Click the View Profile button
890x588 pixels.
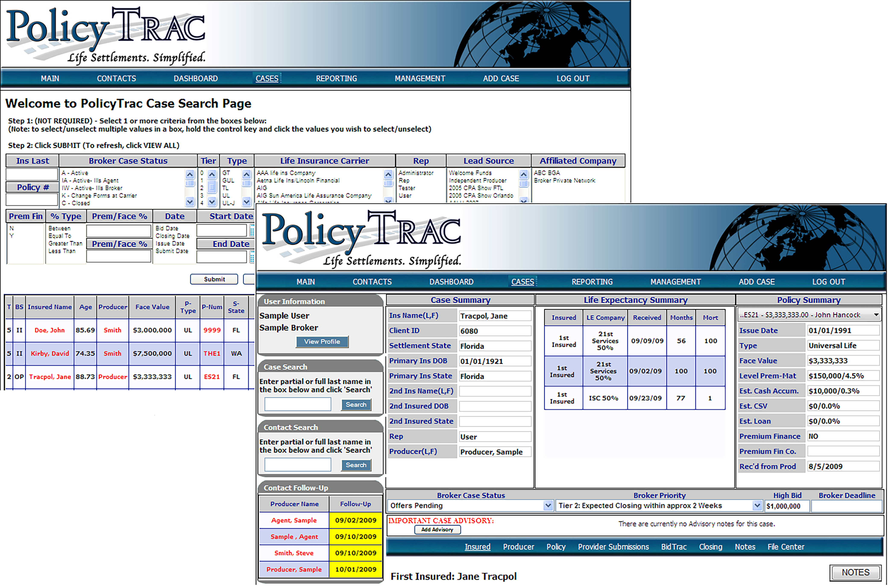pyautogui.click(x=322, y=342)
